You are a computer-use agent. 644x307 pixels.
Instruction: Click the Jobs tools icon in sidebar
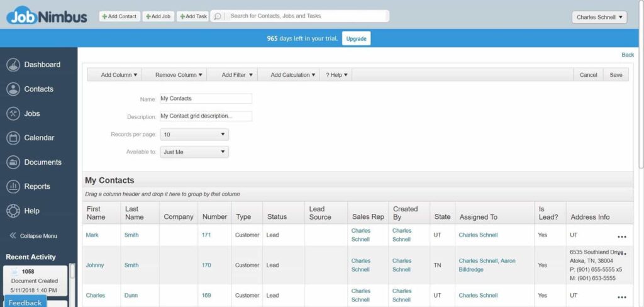coord(13,113)
